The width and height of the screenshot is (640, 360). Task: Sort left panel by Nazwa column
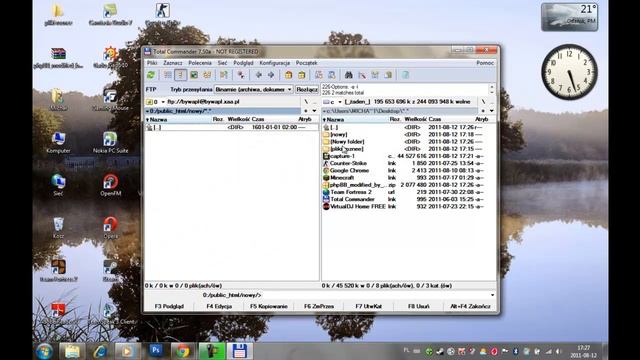(x=178, y=119)
